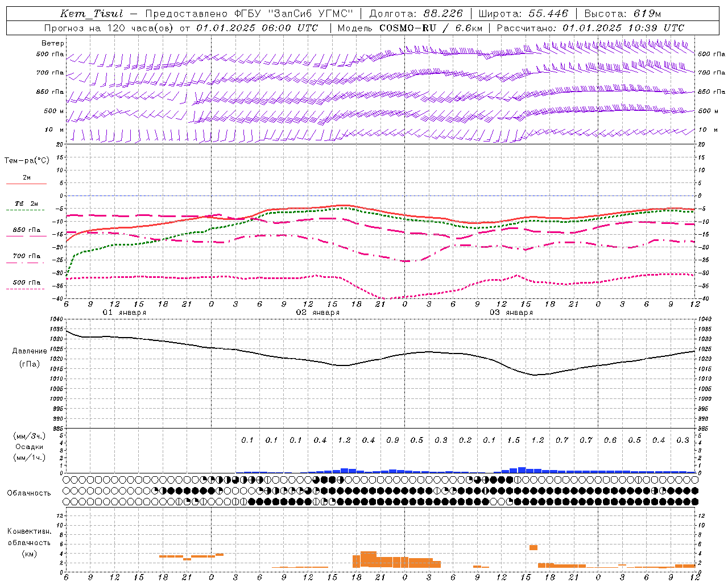Select the 850 гПа temperature legend entry
The height and width of the screenshot is (582, 728).
point(27,230)
